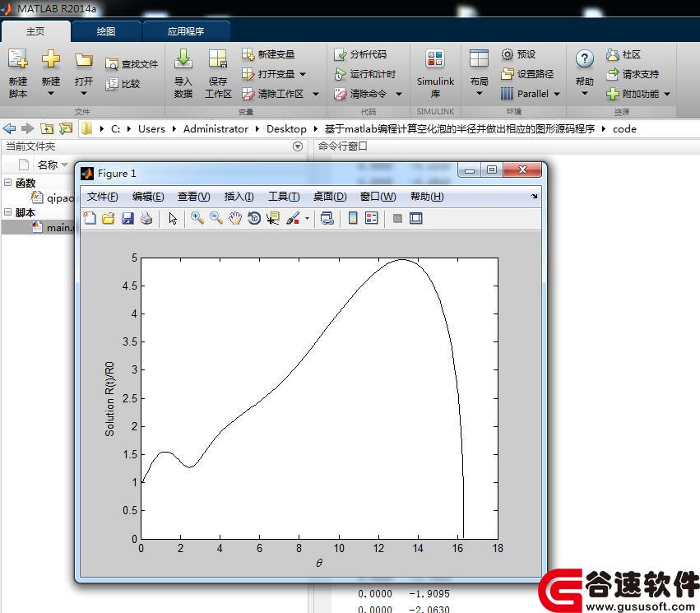Image resolution: width=700 pixels, height=613 pixels.
Task: Click Set Path (设置路径) button
Action: pyautogui.click(x=527, y=74)
